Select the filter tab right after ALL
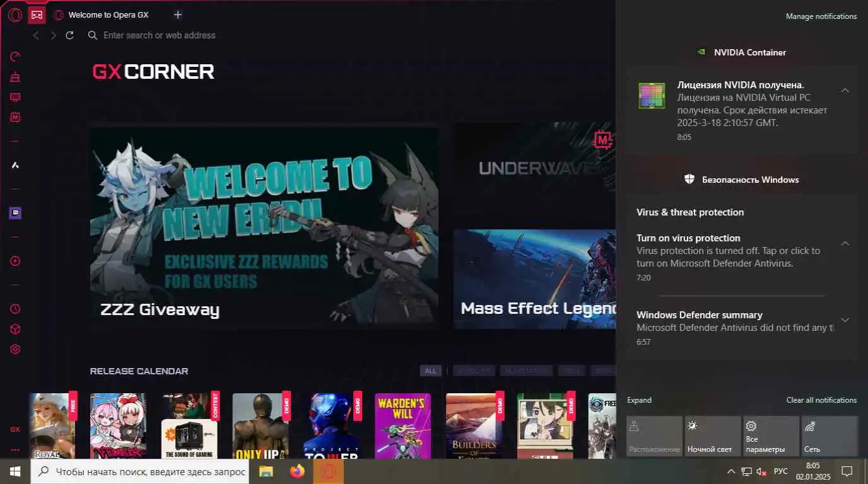The image size is (868, 484). tap(474, 371)
